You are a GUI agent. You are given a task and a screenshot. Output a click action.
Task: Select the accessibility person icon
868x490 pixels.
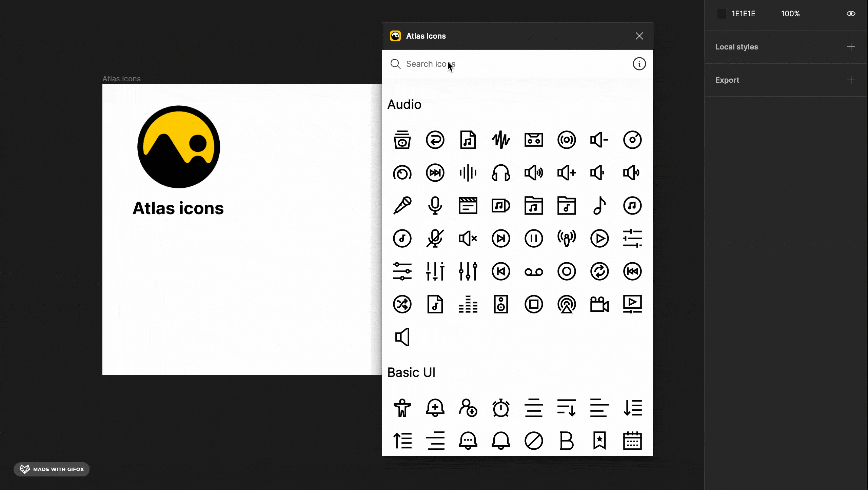coord(402,408)
